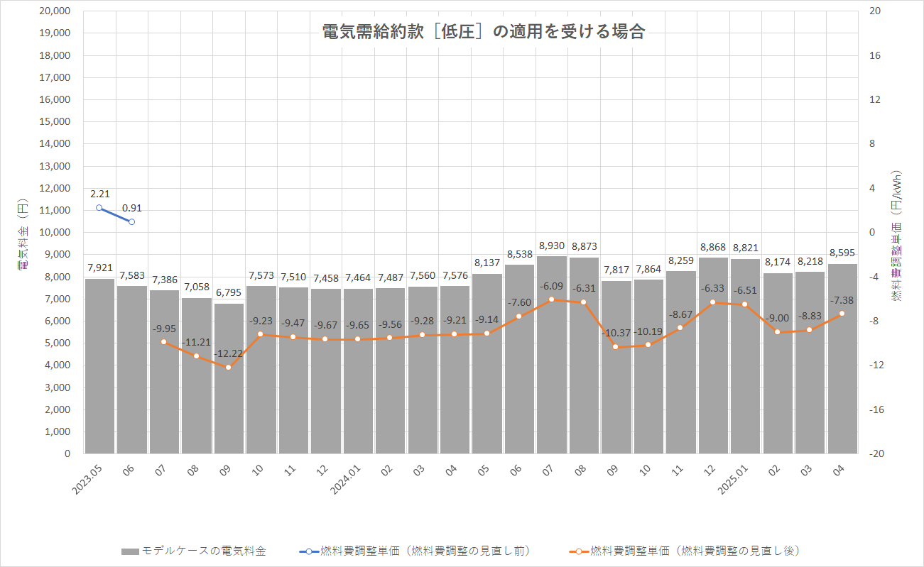Click the orange line label -9.47
The height and width of the screenshot is (567, 924).
(293, 323)
